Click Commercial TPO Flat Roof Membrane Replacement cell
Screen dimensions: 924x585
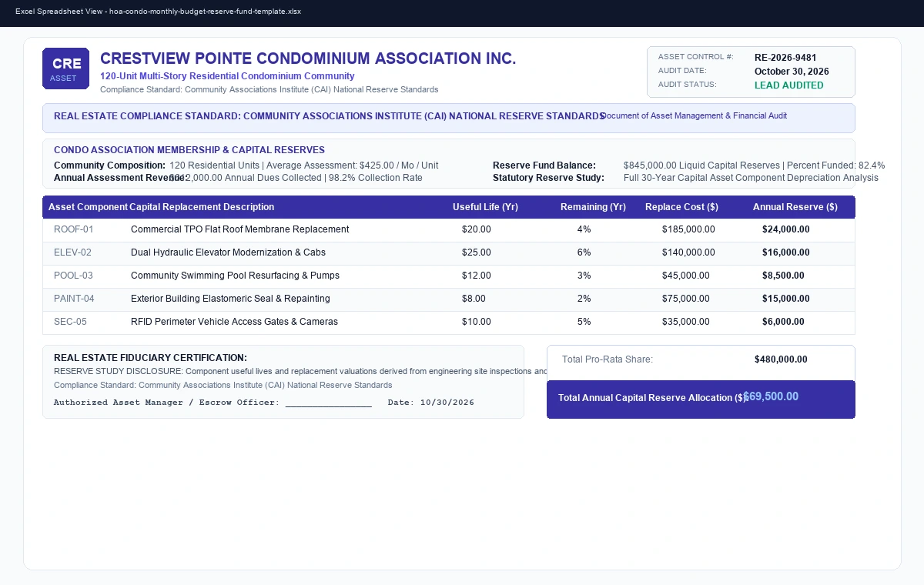tap(239, 229)
